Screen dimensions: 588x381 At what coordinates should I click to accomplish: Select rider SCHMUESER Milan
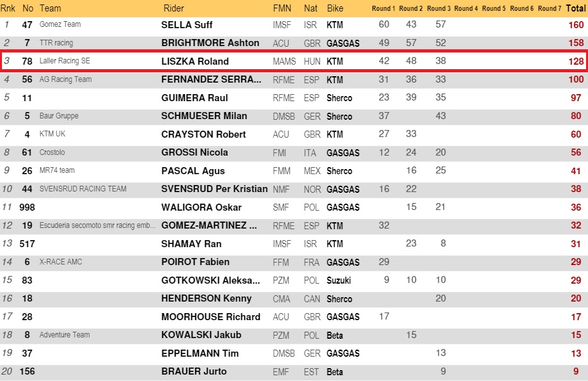204,116
